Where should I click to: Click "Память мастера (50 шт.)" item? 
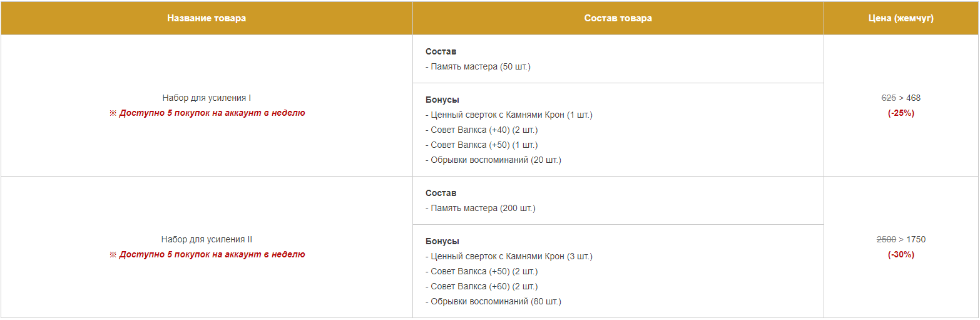point(480,66)
